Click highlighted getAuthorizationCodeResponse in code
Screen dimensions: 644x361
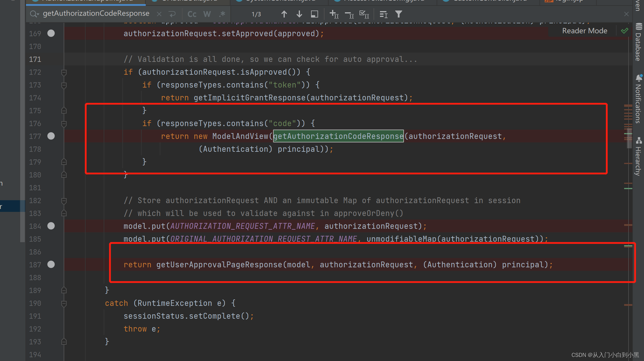[338, 136]
